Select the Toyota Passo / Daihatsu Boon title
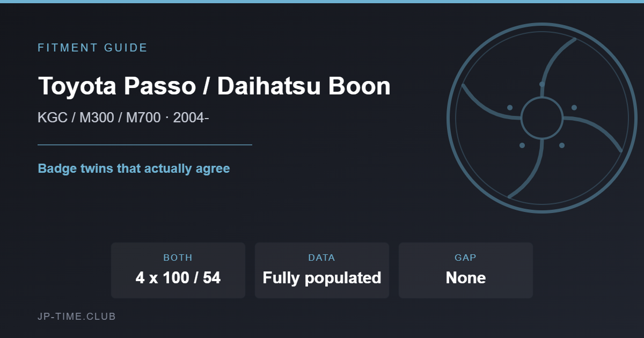The width and height of the screenshot is (644, 338). click(214, 86)
